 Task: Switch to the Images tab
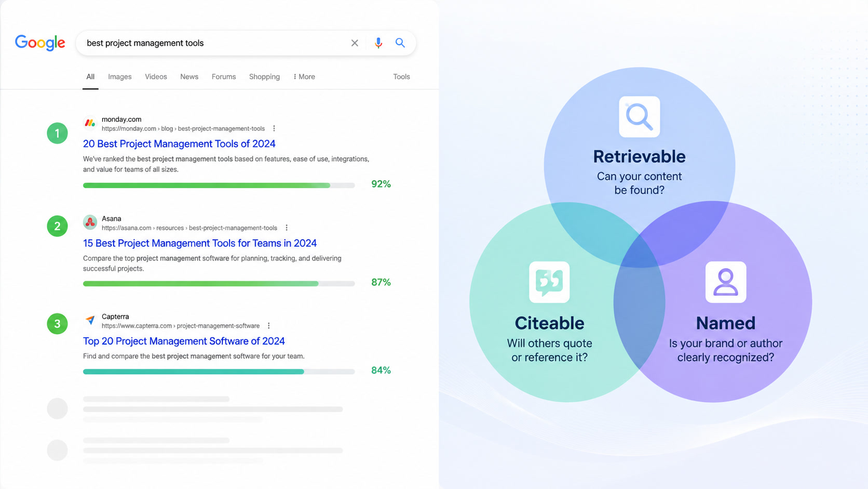(x=120, y=77)
